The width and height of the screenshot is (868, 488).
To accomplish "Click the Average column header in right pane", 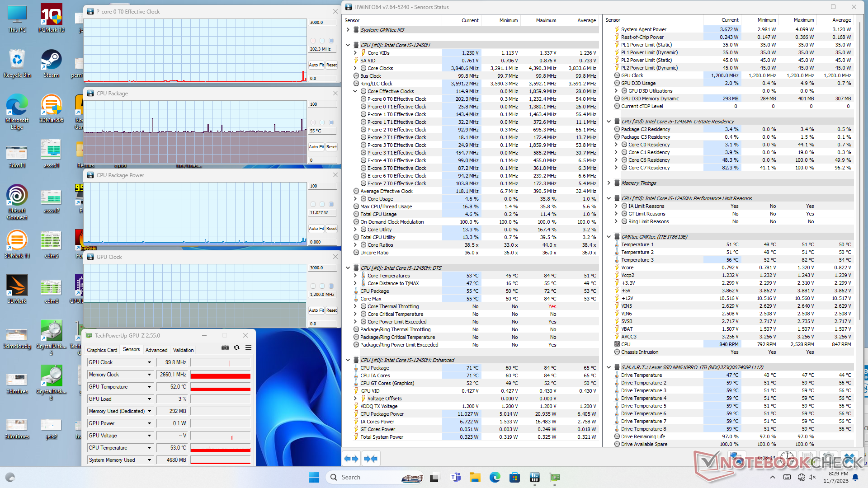I will click(x=835, y=20).
